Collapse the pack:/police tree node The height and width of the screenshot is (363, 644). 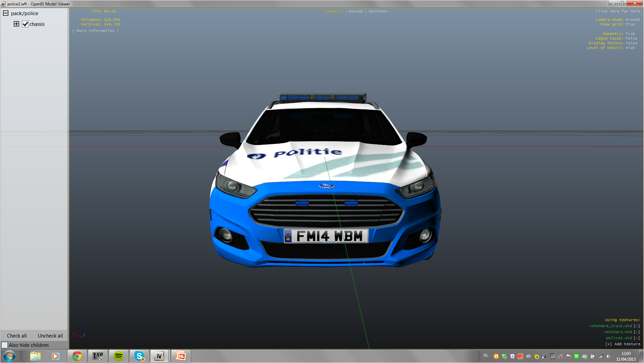point(6,13)
